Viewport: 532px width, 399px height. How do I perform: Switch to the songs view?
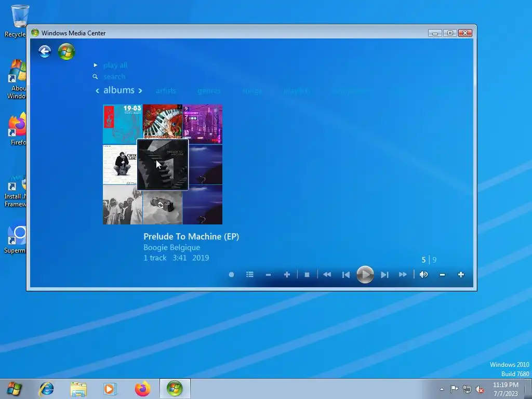tap(252, 90)
